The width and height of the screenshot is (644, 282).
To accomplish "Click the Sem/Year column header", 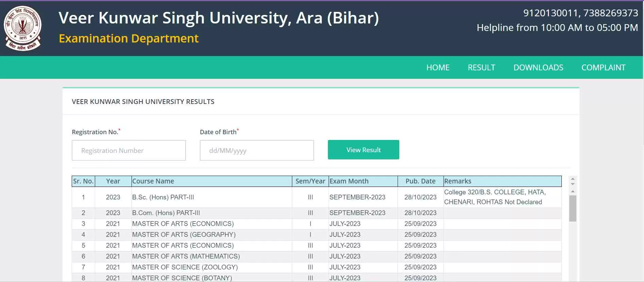I will (310, 181).
